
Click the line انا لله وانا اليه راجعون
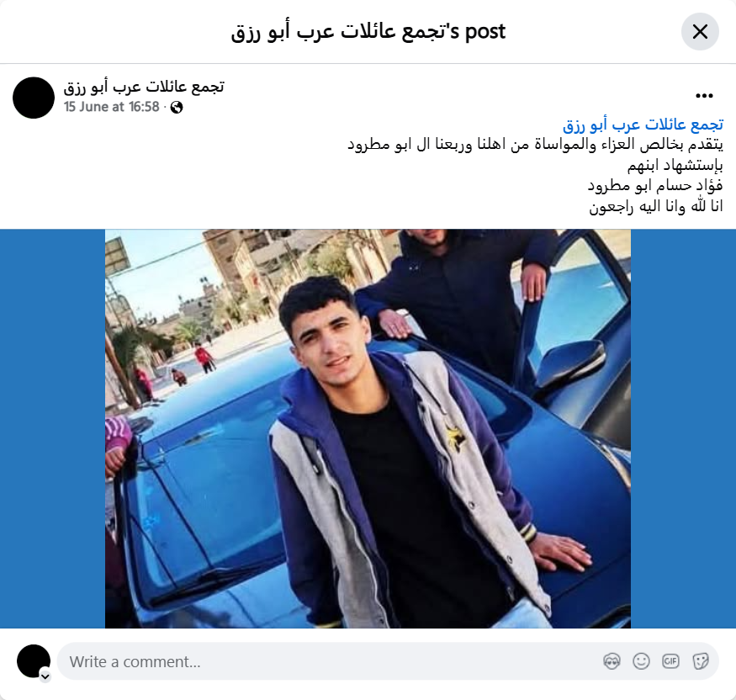656,206
